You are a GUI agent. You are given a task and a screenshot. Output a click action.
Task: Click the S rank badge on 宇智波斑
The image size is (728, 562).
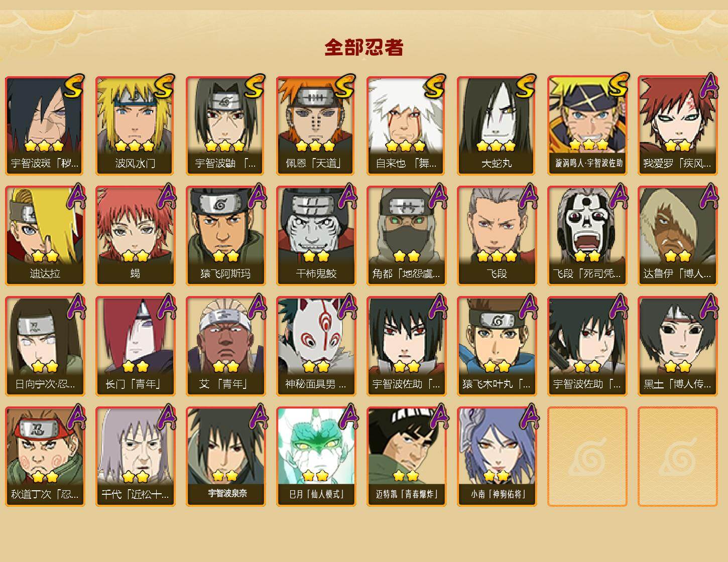coord(74,86)
